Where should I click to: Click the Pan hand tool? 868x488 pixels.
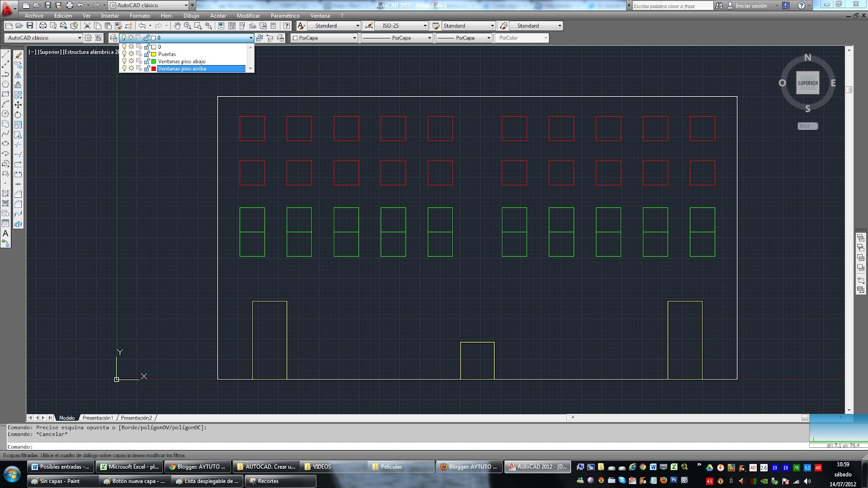177,25
